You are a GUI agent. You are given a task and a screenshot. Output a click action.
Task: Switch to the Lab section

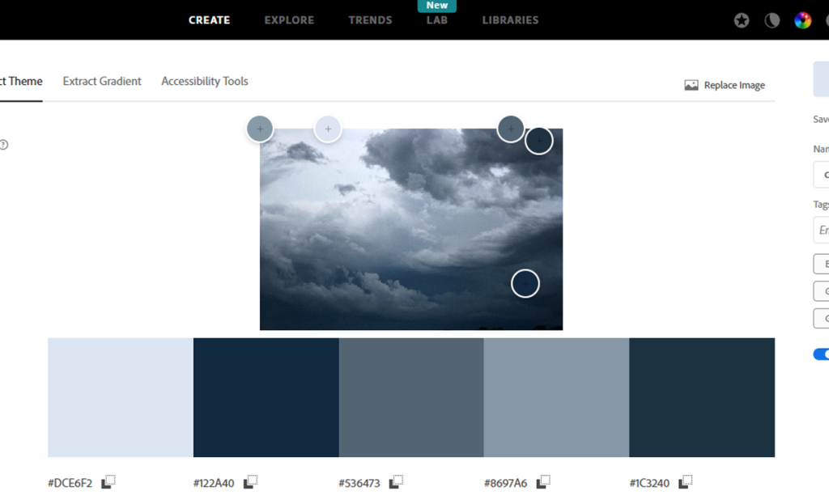437,20
